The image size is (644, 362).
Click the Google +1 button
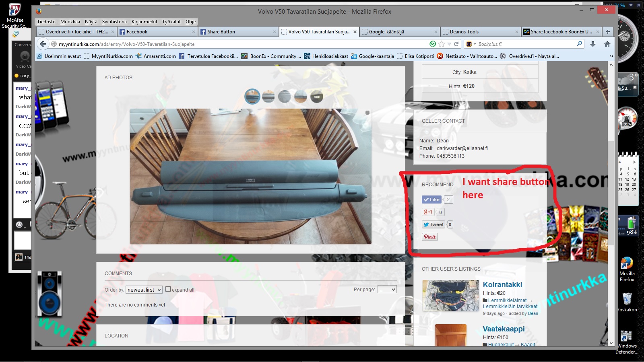[428, 212]
